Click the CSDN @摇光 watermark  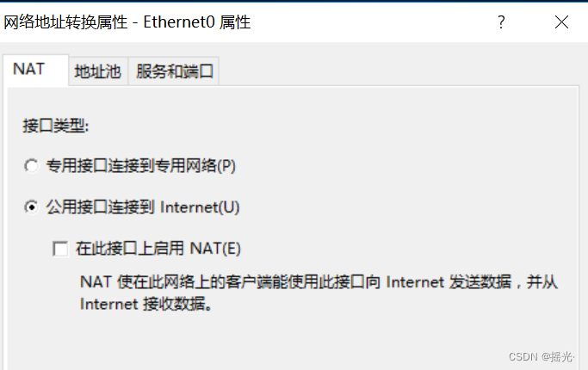click(x=542, y=356)
